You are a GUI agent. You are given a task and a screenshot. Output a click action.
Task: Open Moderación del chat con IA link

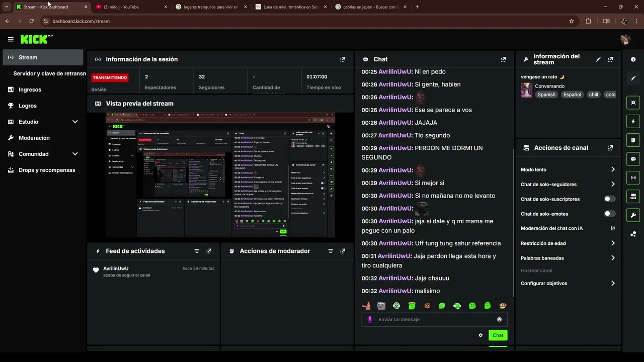click(x=568, y=228)
